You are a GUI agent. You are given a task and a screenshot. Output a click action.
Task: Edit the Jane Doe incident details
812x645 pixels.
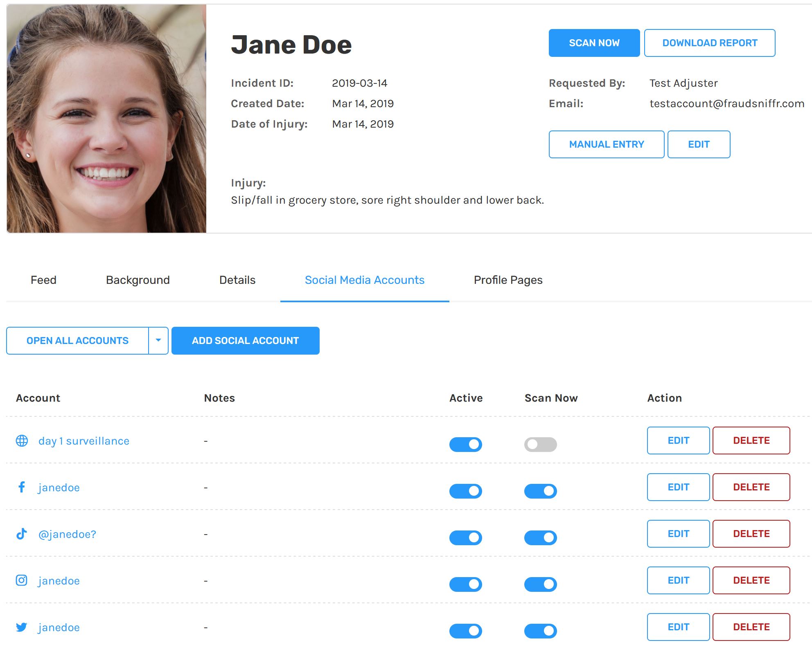(x=699, y=144)
